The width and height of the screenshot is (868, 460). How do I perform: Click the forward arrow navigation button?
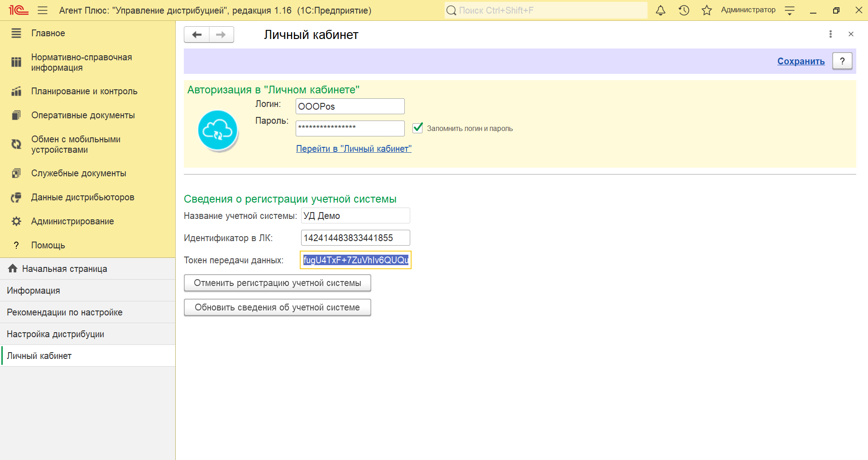pyautogui.click(x=221, y=35)
